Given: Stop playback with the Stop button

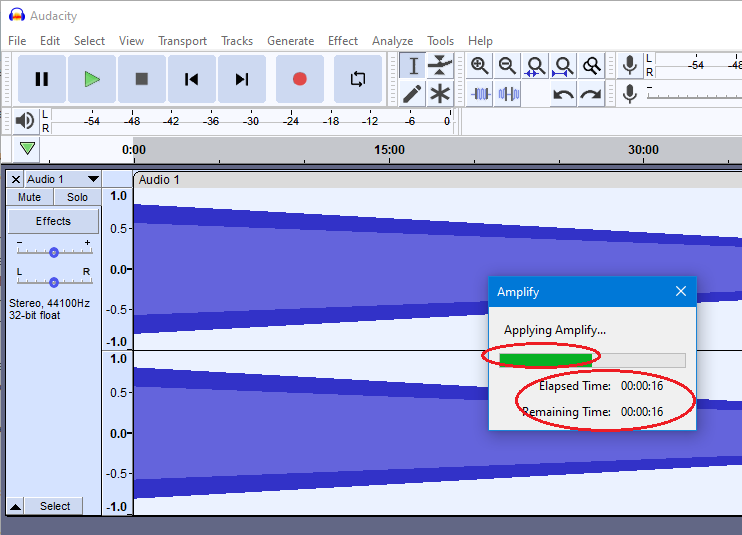Looking at the screenshot, I should coord(141,79).
